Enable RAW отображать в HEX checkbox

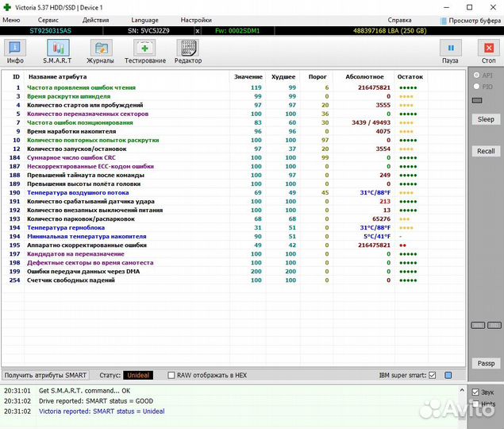171,375
